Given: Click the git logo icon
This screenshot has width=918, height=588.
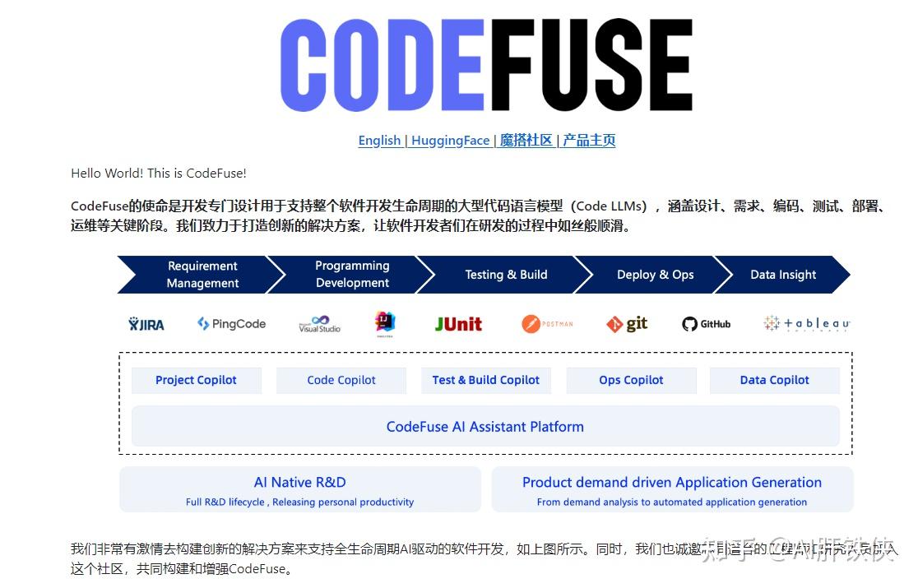Looking at the screenshot, I should tap(627, 322).
